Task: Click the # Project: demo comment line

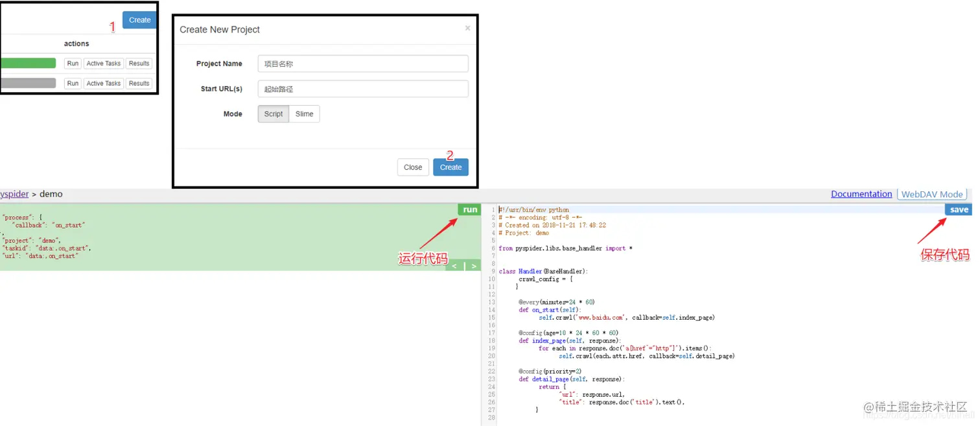Action: point(524,233)
